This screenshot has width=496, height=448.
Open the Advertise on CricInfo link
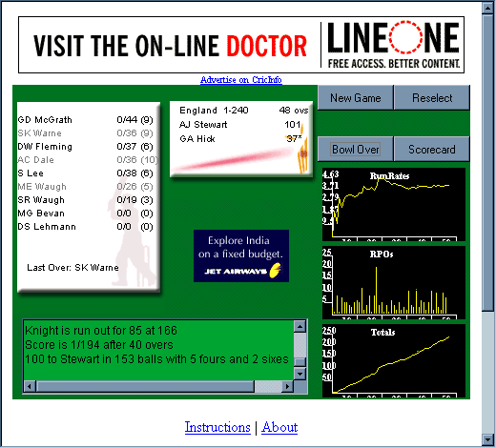[x=241, y=80]
